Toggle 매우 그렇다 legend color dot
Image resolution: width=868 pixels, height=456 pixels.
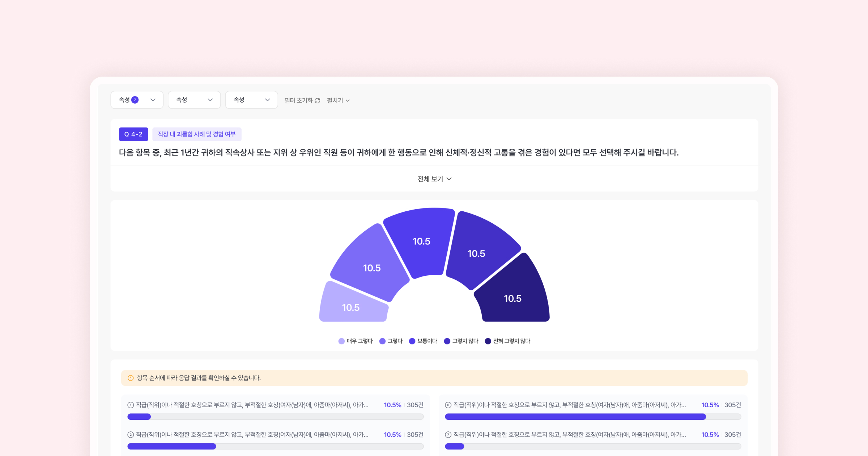[341, 341]
